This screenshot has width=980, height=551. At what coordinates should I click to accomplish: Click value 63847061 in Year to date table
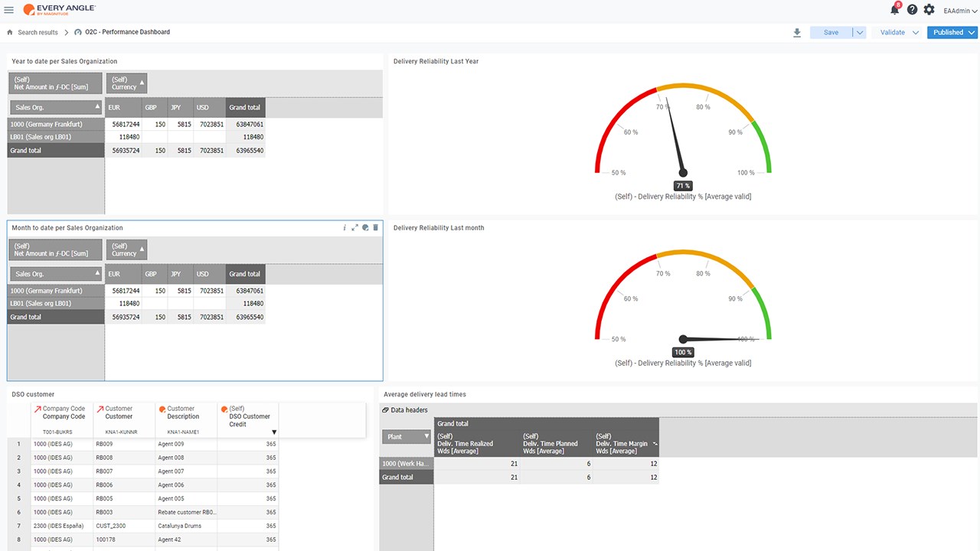click(250, 124)
